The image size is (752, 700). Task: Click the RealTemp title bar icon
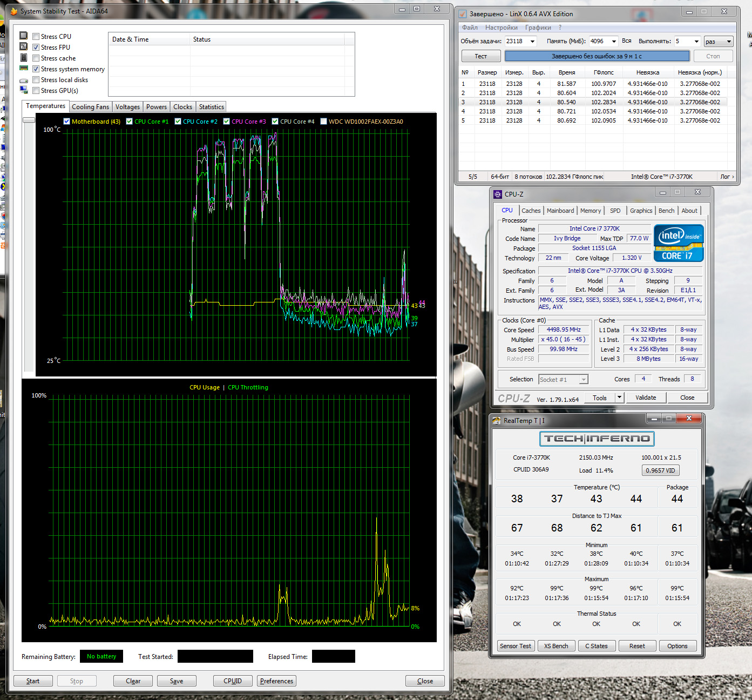[497, 420]
